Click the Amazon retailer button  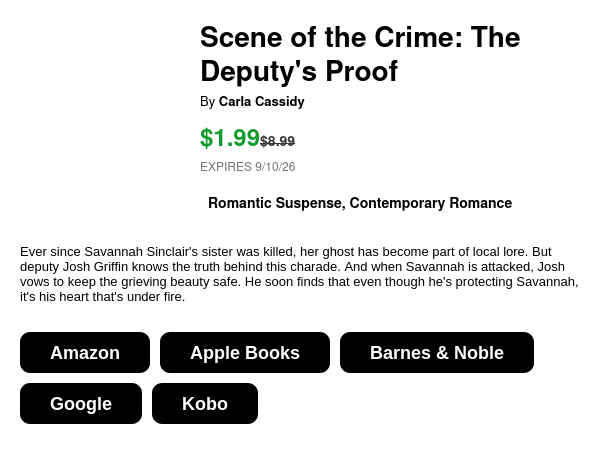tap(85, 353)
